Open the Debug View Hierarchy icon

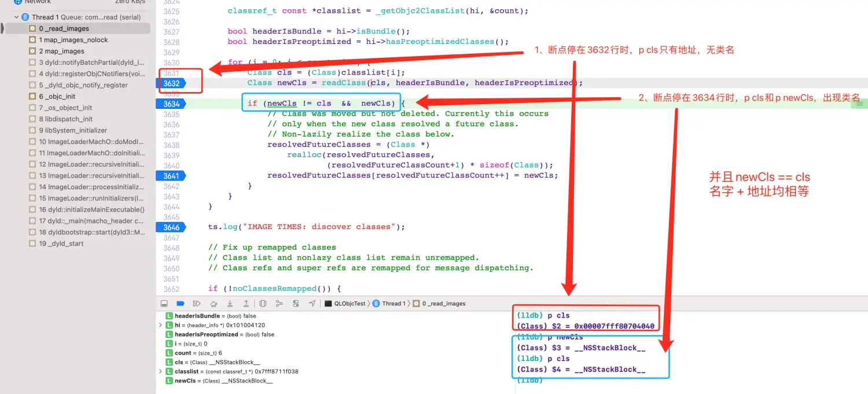pyautogui.click(x=263, y=303)
